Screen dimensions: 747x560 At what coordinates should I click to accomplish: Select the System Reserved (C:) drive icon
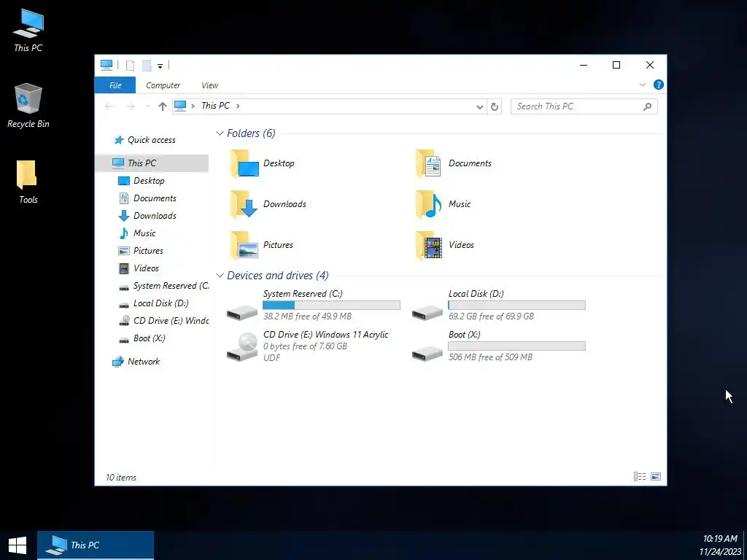click(x=242, y=312)
